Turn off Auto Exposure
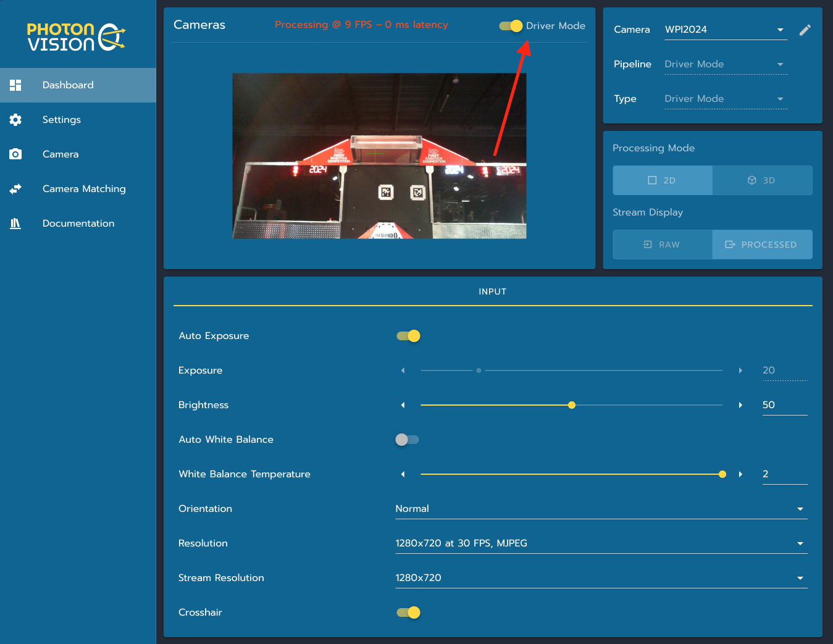Viewport: 833px width, 644px height. coord(408,335)
